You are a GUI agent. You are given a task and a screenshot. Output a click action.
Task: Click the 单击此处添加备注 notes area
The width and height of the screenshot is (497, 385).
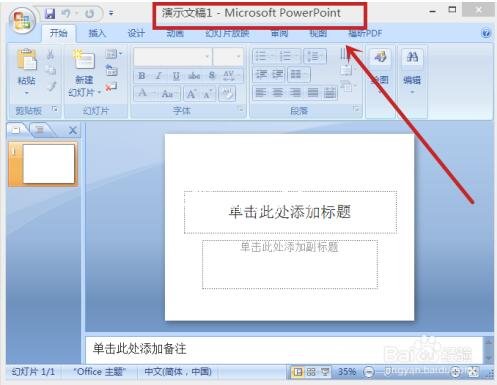pyautogui.click(x=284, y=349)
